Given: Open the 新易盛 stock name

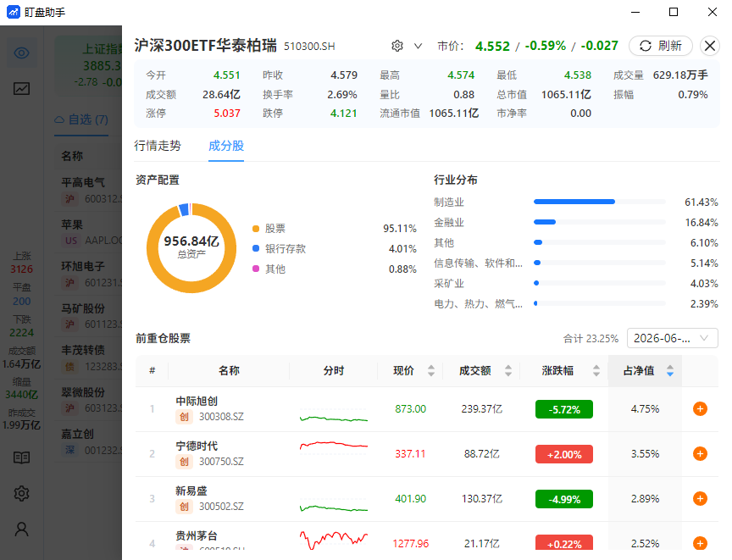Looking at the screenshot, I should 191,491.
